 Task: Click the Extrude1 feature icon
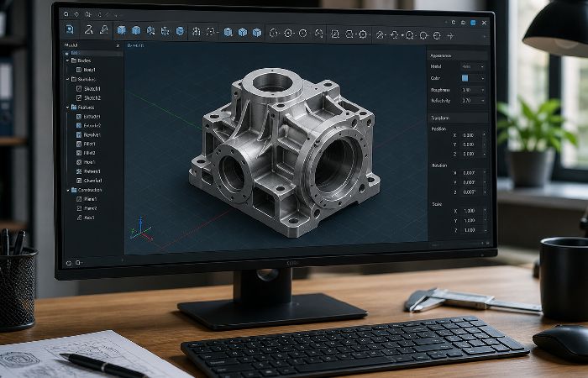79,116
